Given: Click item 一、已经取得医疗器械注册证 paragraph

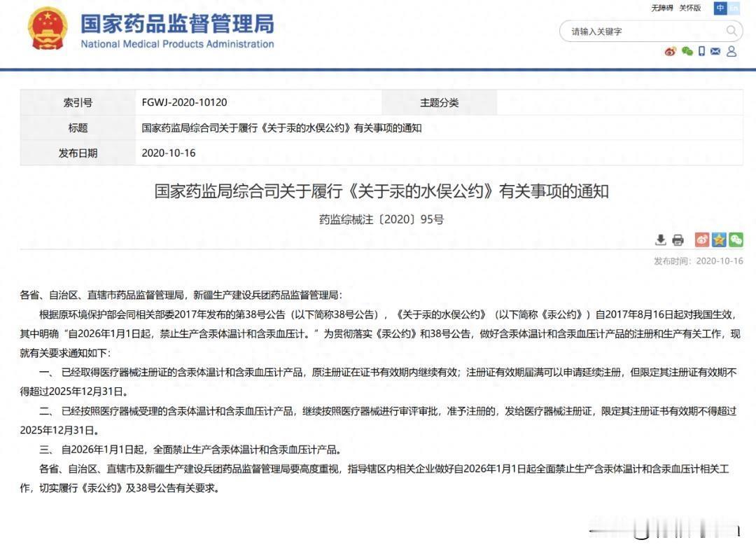Looking at the screenshot, I should click(379, 382).
